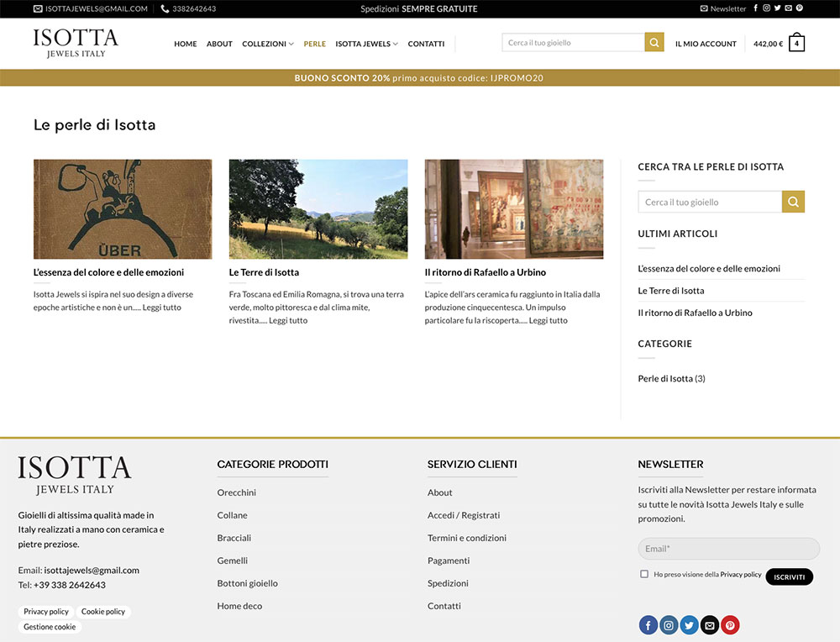
Task: Click the Twitter circle icon in the footer
Action: (x=690, y=625)
